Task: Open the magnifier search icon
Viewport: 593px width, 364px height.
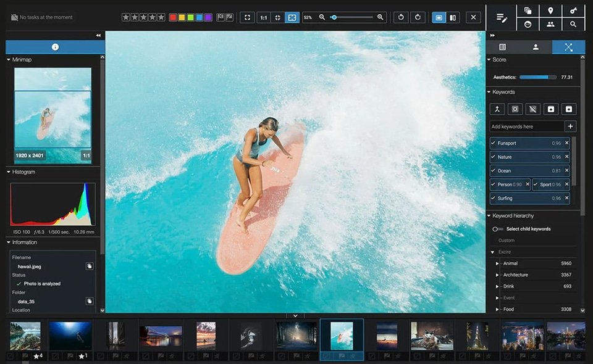Action: (x=573, y=24)
